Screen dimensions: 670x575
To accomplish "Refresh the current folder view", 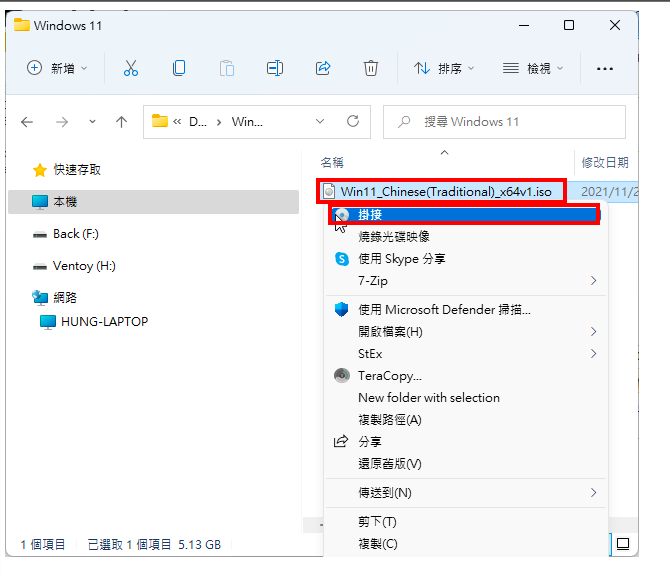I will click(x=353, y=122).
